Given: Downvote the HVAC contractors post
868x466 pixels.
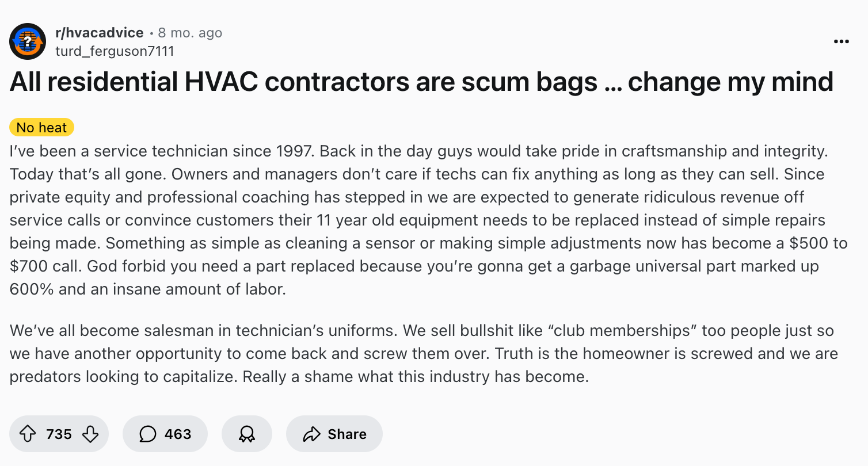Looking at the screenshot, I should coord(90,434).
